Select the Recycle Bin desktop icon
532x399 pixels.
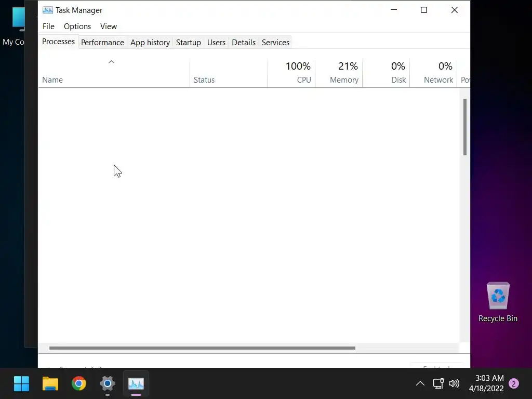click(498, 302)
